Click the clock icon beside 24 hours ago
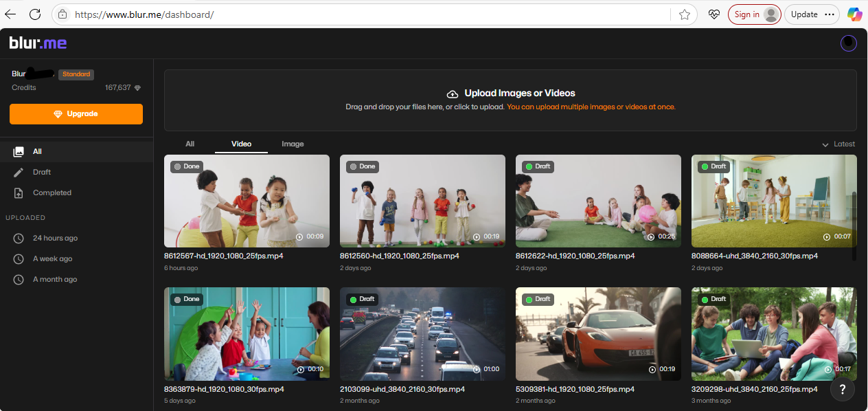This screenshot has height=411, width=868. 19,238
